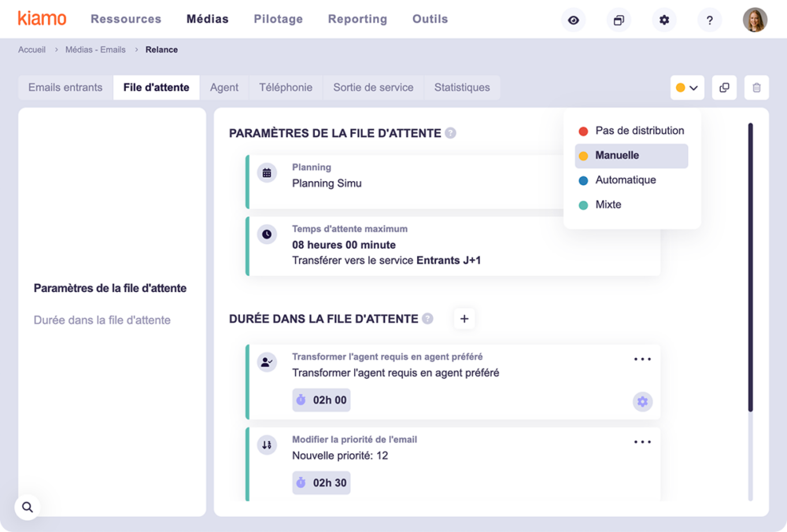This screenshot has height=532, width=787.
Task: Duplicate service using the copy icon
Action: pyautogui.click(x=724, y=88)
